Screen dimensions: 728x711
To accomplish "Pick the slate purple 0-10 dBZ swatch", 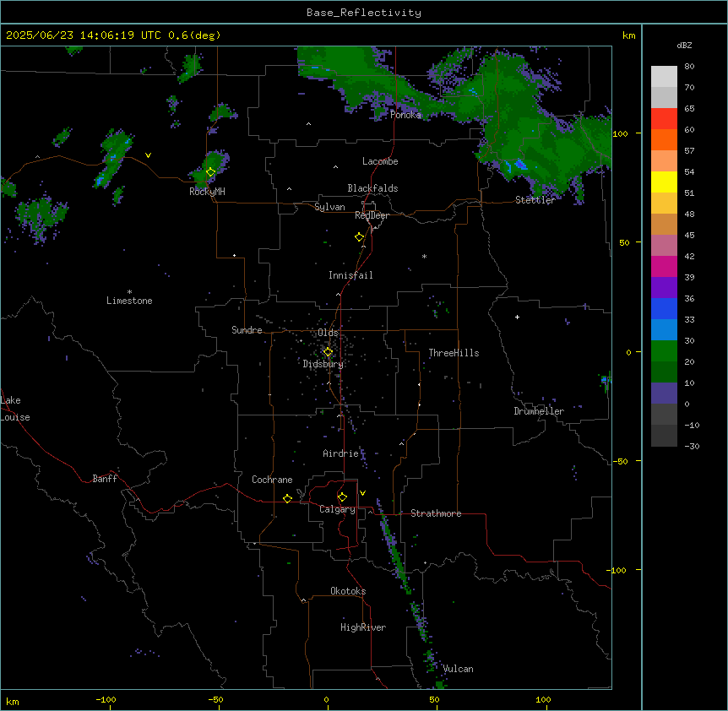I will coord(664,393).
